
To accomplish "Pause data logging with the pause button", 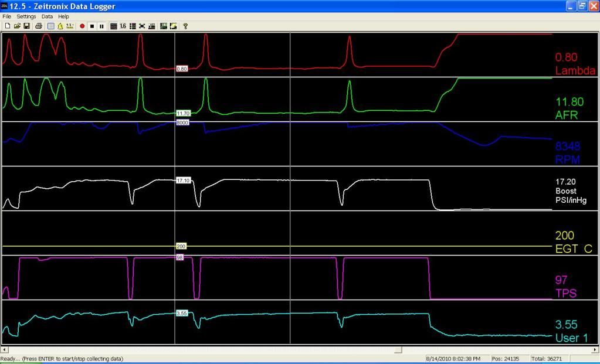I will pos(101,26).
